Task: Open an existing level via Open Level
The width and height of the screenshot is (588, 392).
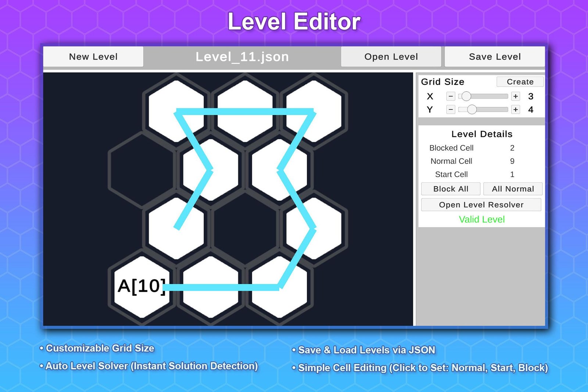Action: point(391,57)
